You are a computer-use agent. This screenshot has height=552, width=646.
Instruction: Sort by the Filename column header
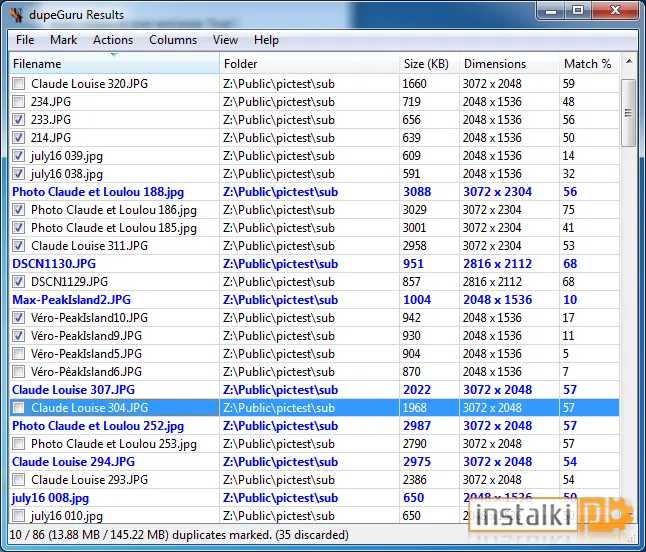114,63
